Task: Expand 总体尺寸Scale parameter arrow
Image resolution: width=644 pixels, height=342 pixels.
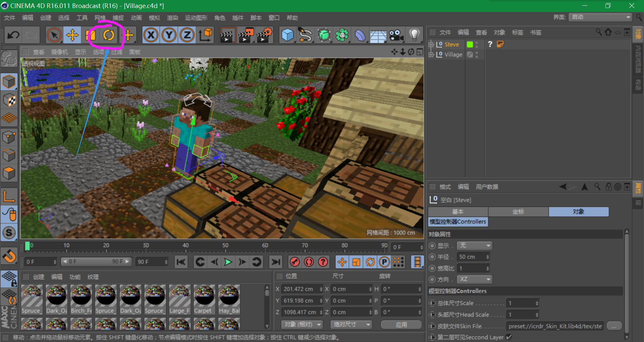Action: pos(432,303)
